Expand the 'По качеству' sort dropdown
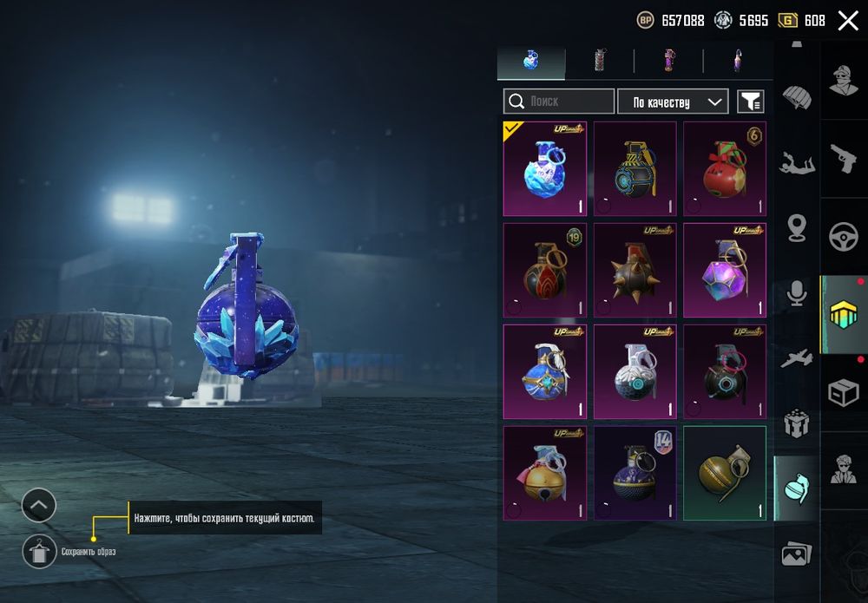Viewport: 868px width, 603px height. click(x=673, y=102)
